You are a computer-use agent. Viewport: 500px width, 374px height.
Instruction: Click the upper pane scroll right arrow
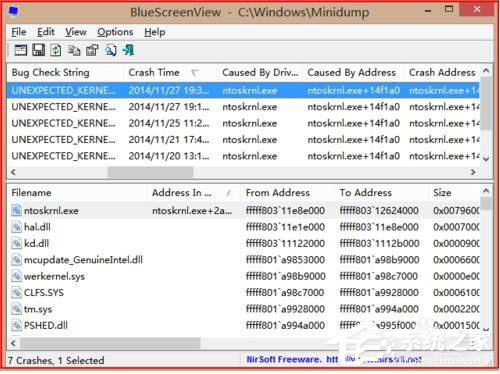[473, 172]
